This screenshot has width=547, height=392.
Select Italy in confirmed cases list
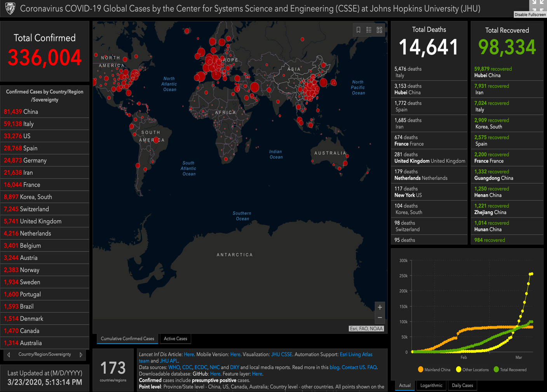tap(45, 124)
